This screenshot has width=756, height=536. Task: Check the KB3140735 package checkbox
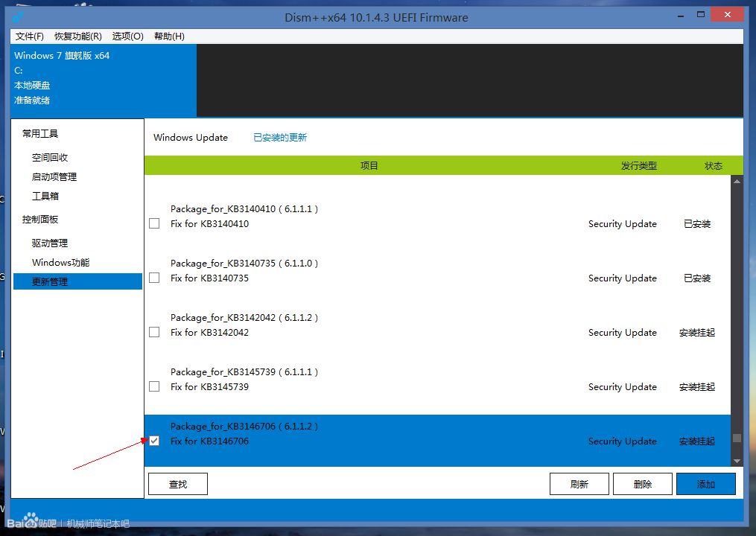pos(154,278)
